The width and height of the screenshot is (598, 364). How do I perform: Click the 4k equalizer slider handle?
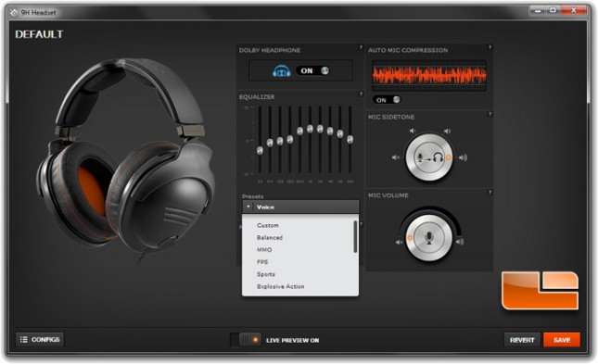[x=330, y=132]
